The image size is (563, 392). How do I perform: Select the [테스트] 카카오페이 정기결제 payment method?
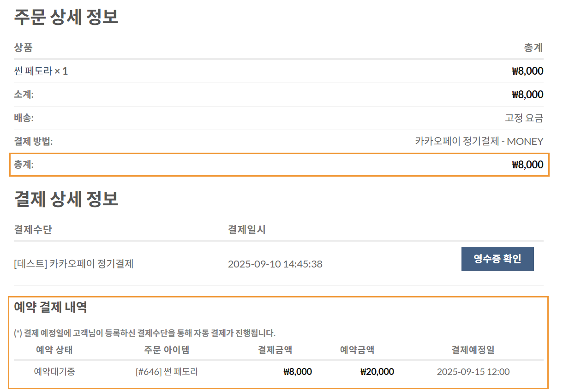[x=74, y=264]
